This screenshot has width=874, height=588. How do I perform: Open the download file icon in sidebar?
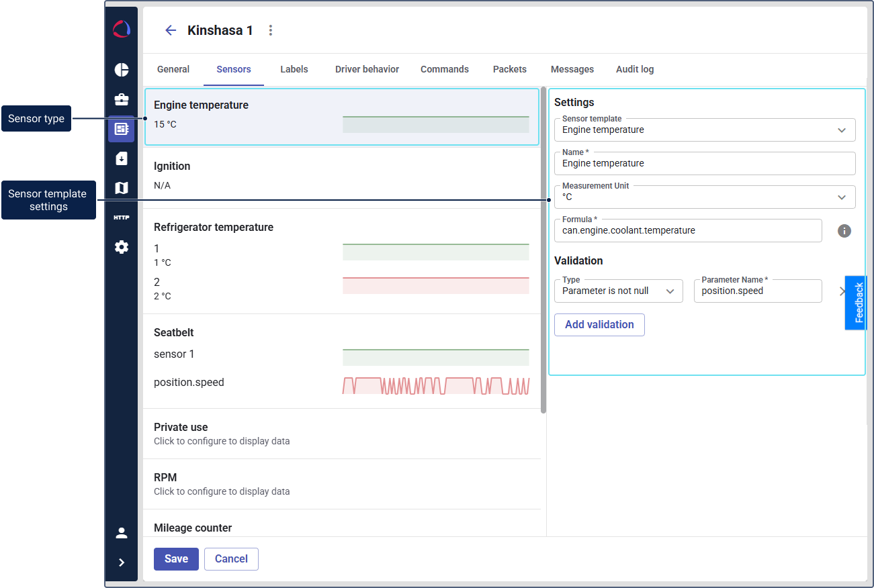pyautogui.click(x=122, y=158)
